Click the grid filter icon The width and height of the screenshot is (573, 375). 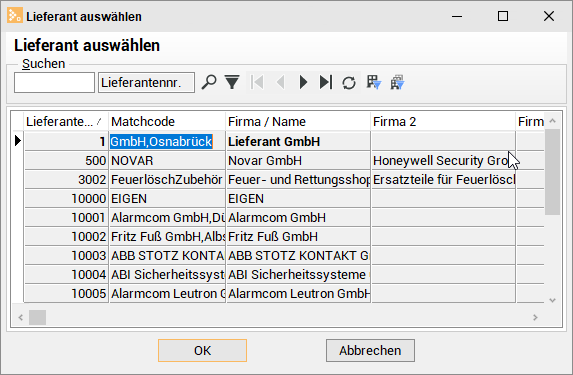coord(373,82)
